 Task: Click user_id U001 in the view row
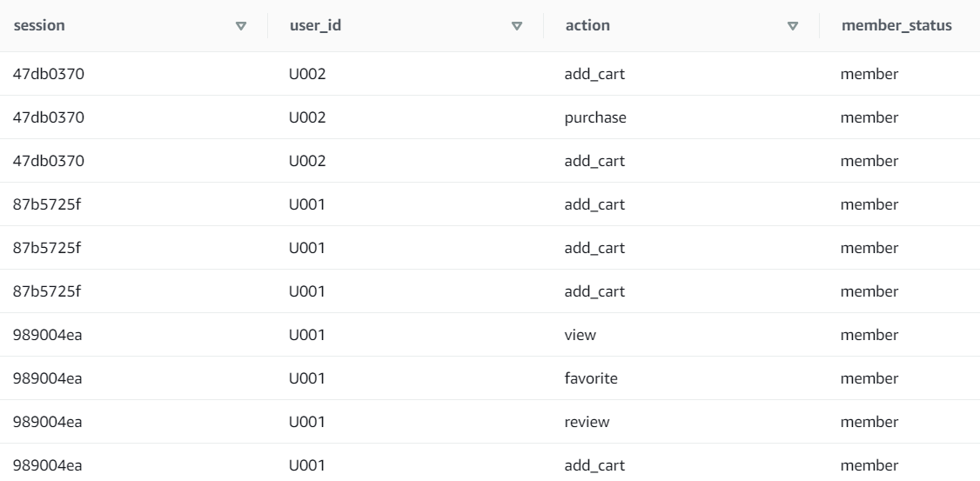tap(307, 335)
